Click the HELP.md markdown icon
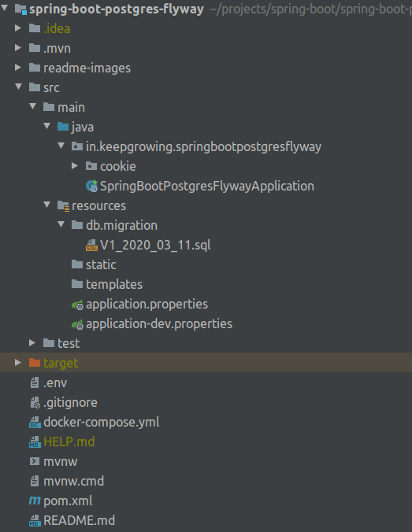Screen dimensions: 412x532 pyautogui.click(x=35, y=441)
